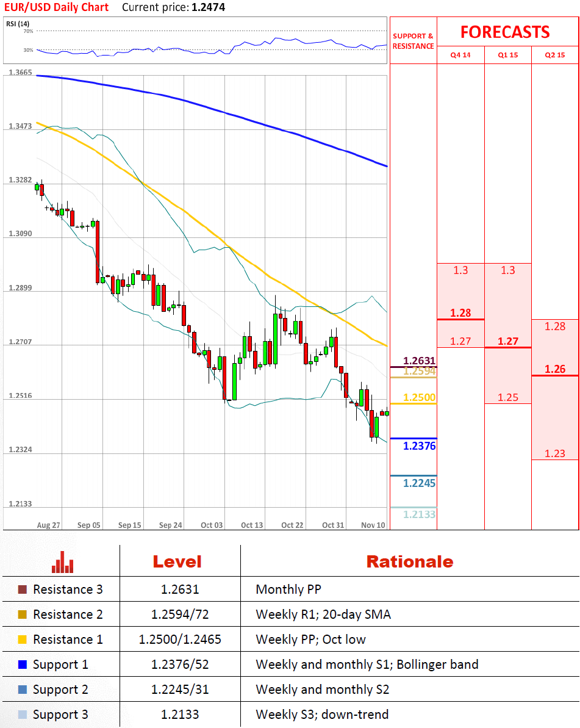The image size is (580, 728).
Task: Click the Resistance 3 dark red color swatch
Action: pyautogui.click(x=23, y=589)
